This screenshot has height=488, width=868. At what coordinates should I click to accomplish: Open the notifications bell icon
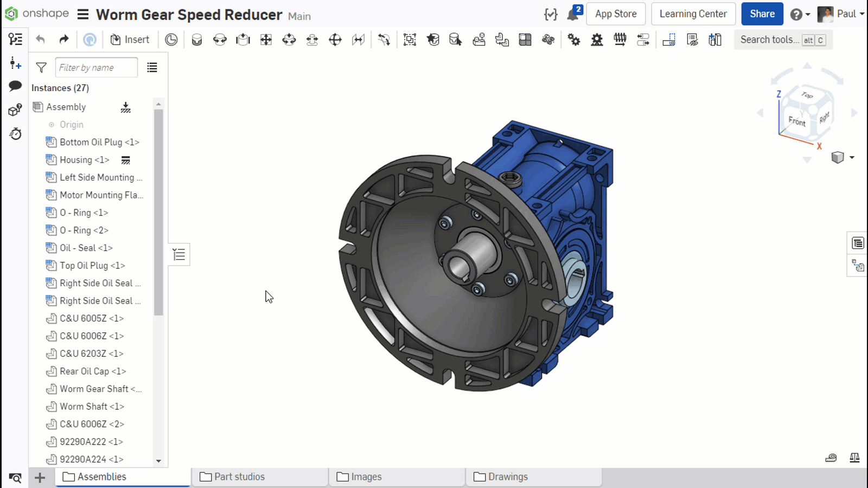[x=573, y=14]
